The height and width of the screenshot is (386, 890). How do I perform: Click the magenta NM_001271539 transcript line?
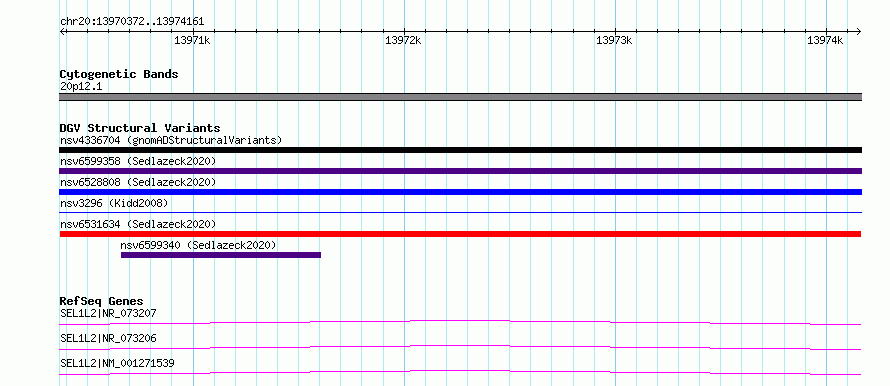[460, 372]
